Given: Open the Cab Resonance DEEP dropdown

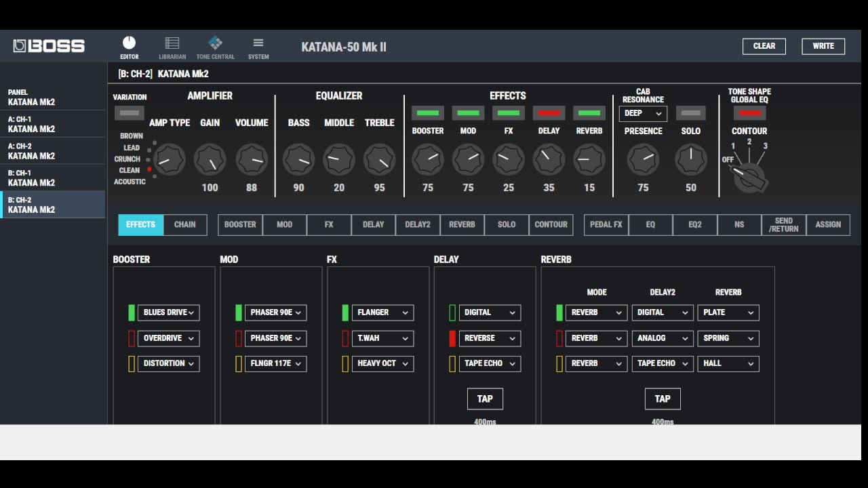Looking at the screenshot, I should [643, 113].
